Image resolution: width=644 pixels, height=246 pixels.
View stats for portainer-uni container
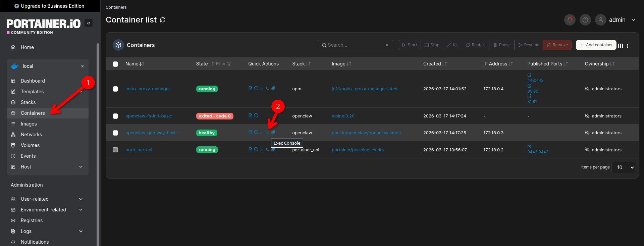pyautogui.click(x=262, y=149)
